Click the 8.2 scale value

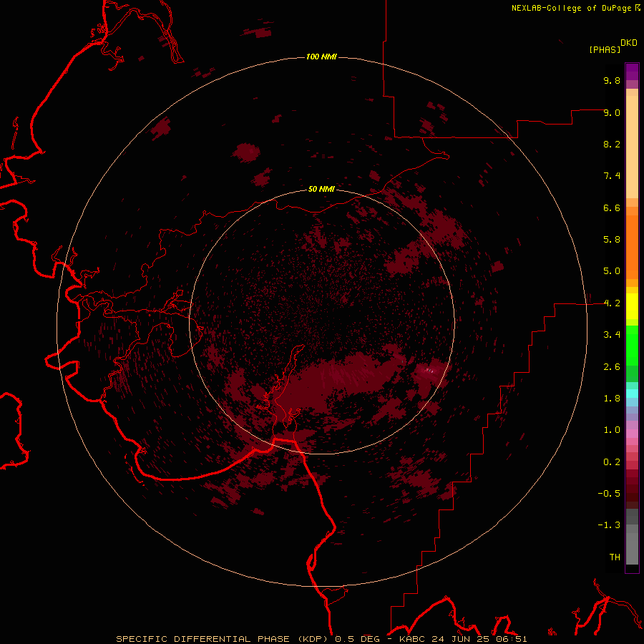coord(612,144)
